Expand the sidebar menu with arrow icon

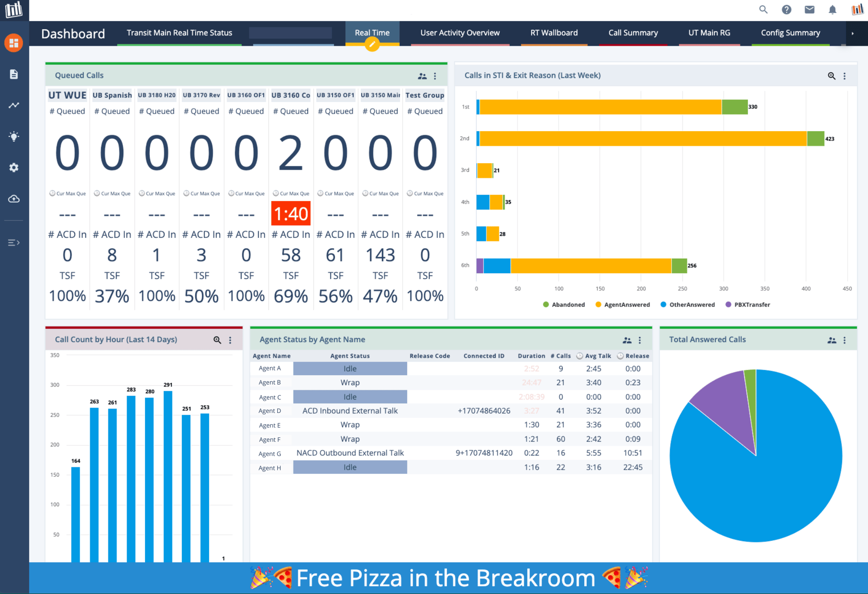click(14, 242)
